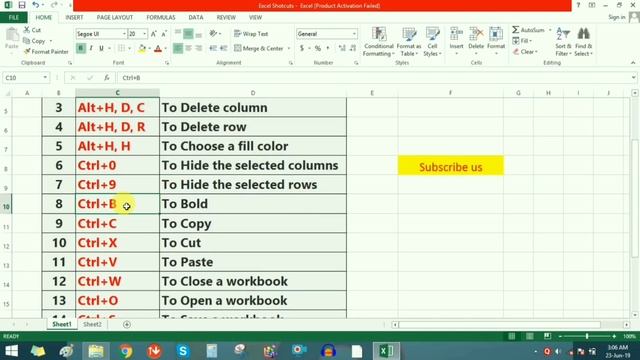
Task: Open Sort & Filter
Action: coord(563,41)
